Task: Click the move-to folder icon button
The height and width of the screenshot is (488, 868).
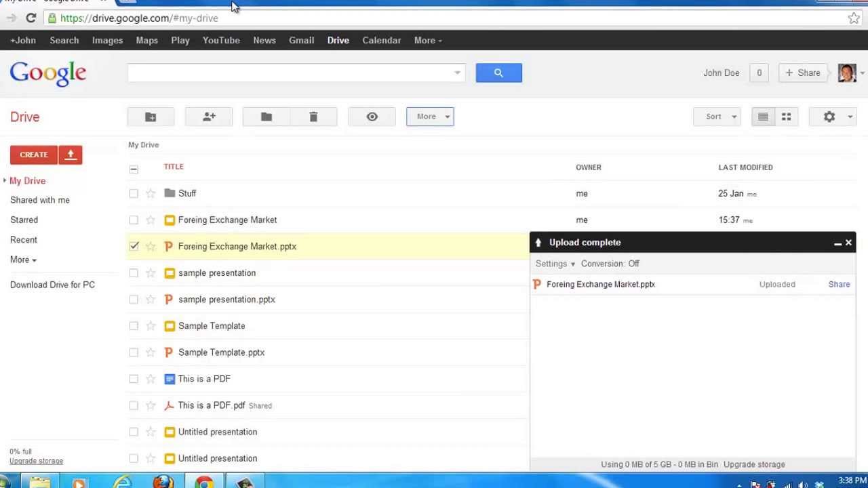Action: point(267,117)
